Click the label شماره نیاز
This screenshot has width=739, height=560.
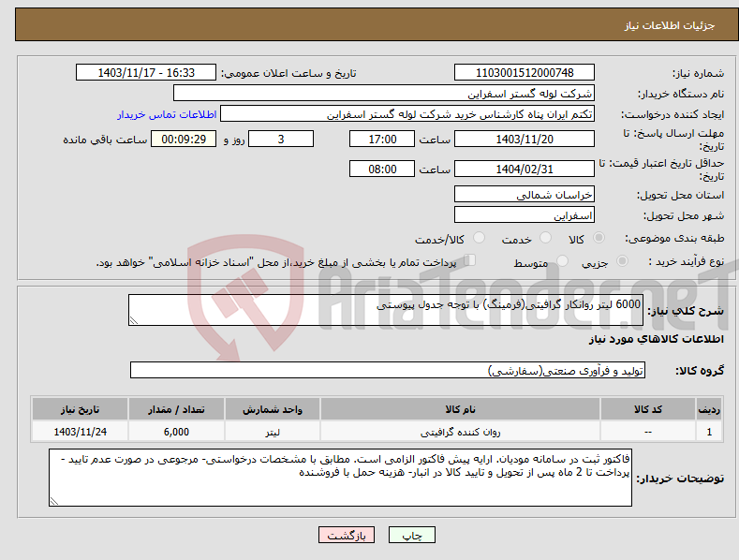coord(699,74)
